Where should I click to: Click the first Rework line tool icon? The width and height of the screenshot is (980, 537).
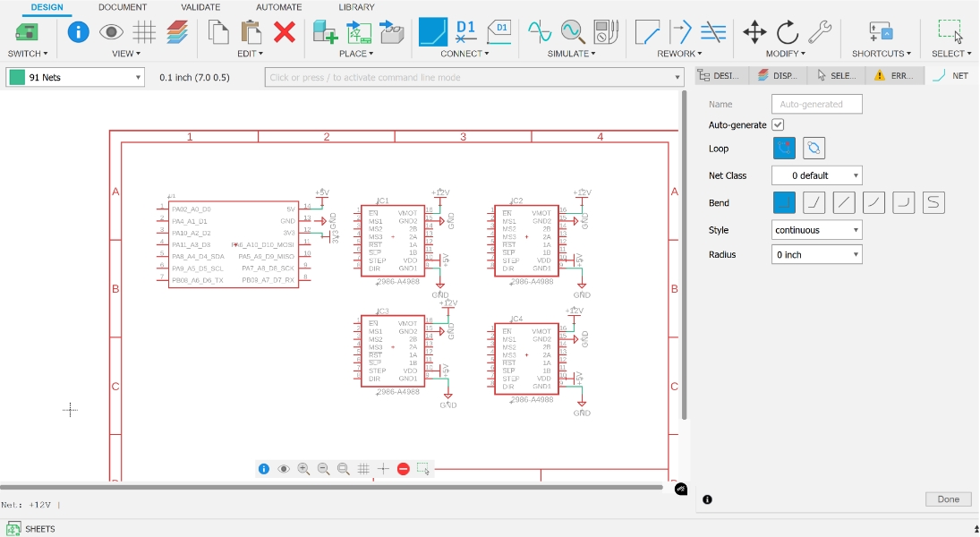point(647,32)
